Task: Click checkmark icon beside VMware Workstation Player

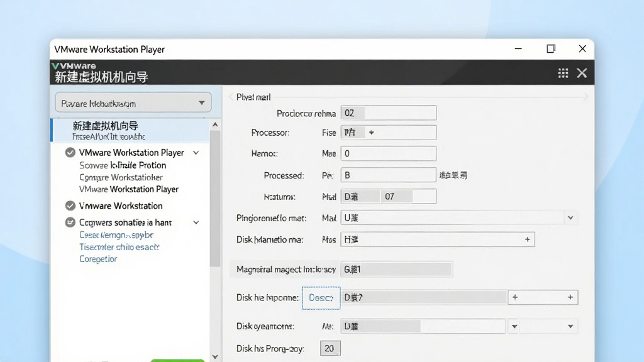Action: point(70,153)
